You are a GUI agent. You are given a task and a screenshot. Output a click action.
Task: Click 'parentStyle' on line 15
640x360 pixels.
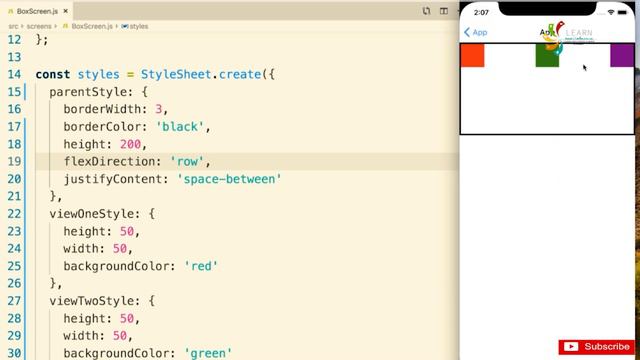(x=87, y=92)
